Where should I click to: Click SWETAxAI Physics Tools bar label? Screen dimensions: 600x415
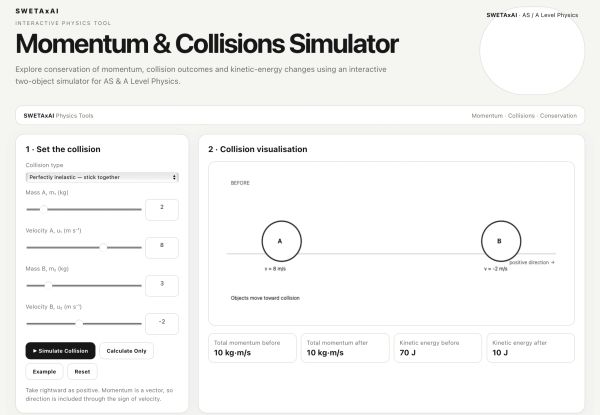pos(58,116)
